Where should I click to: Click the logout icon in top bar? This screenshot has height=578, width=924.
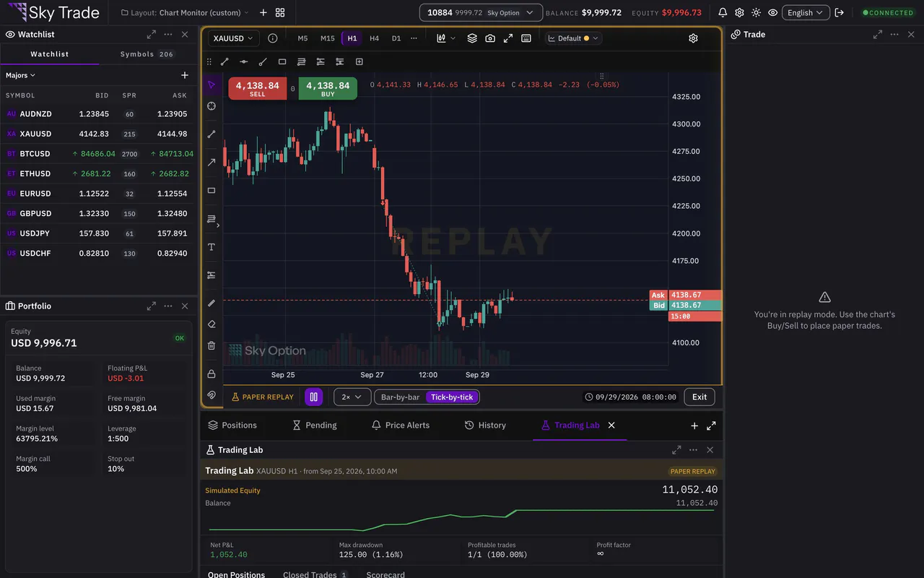pyautogui.click(x=839, y=12)
